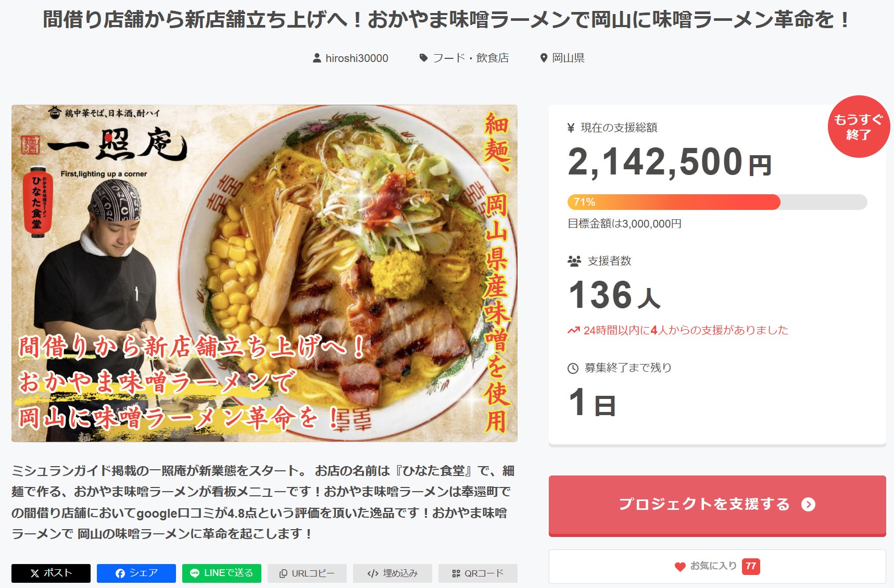Click the tag icon beside フード・飲食店
894x588 pixels.
pos(424,58)
